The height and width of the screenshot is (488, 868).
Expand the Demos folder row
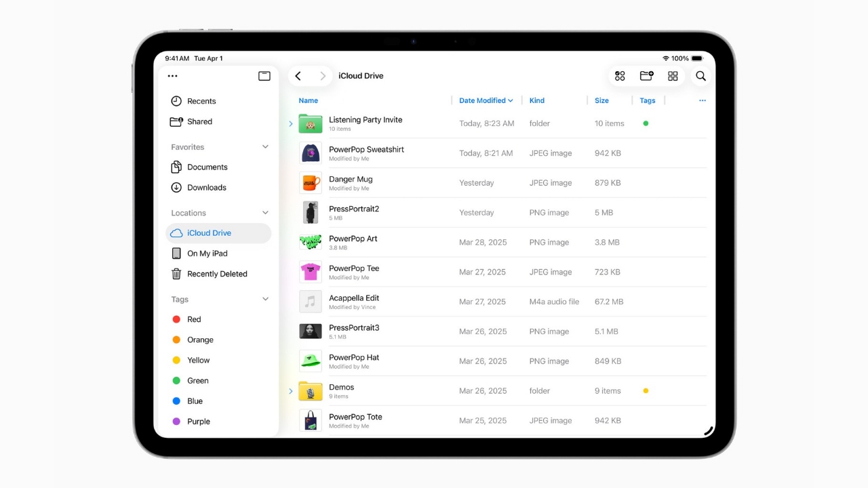point(291,391)
